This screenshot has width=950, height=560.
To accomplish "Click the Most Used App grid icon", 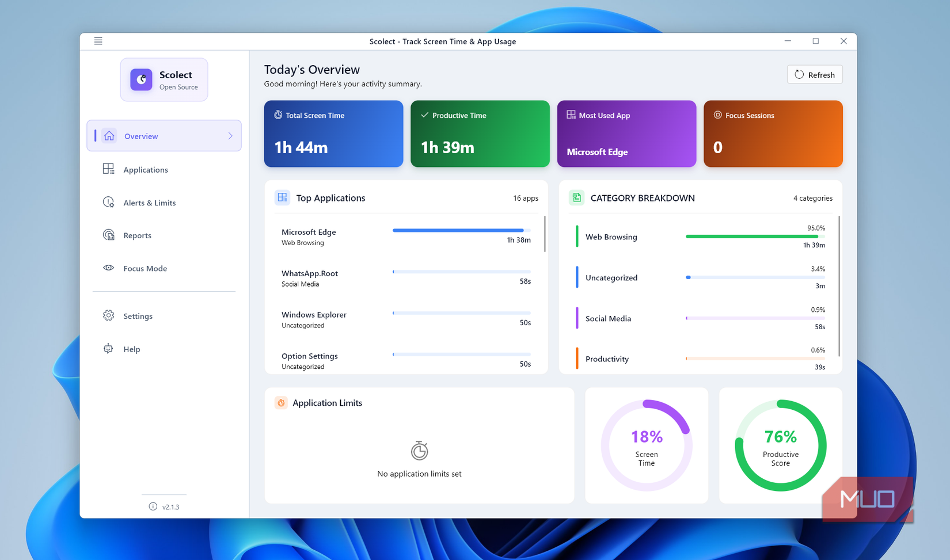I will click(571, 115).
